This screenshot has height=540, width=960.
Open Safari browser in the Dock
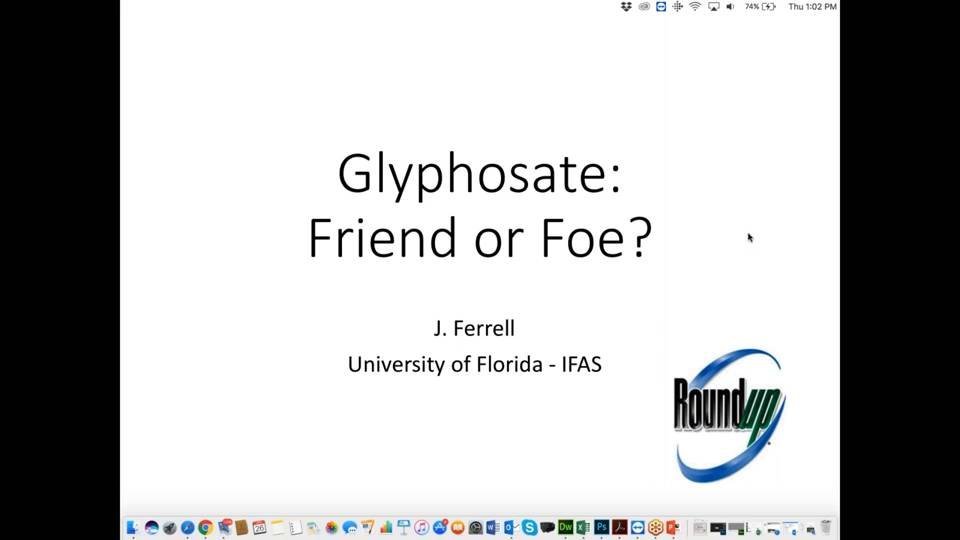pos(187,527)
